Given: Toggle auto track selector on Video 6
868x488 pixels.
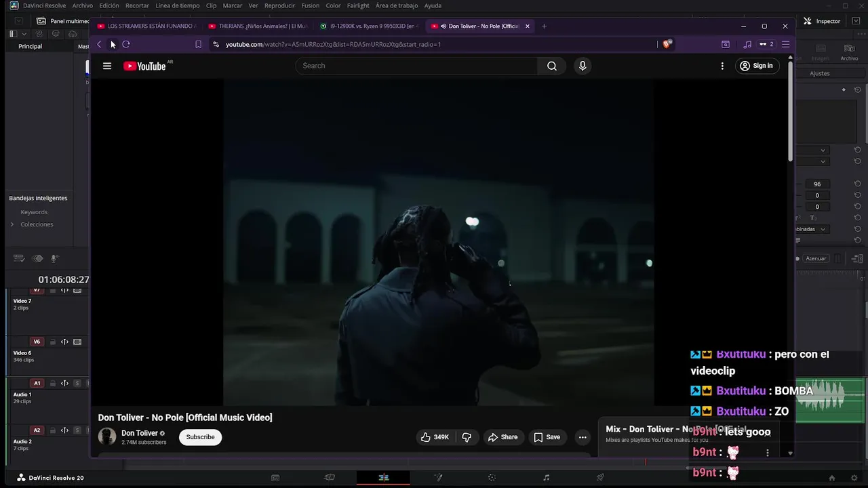Looking at the screenshot, I should tap(64, 342).
